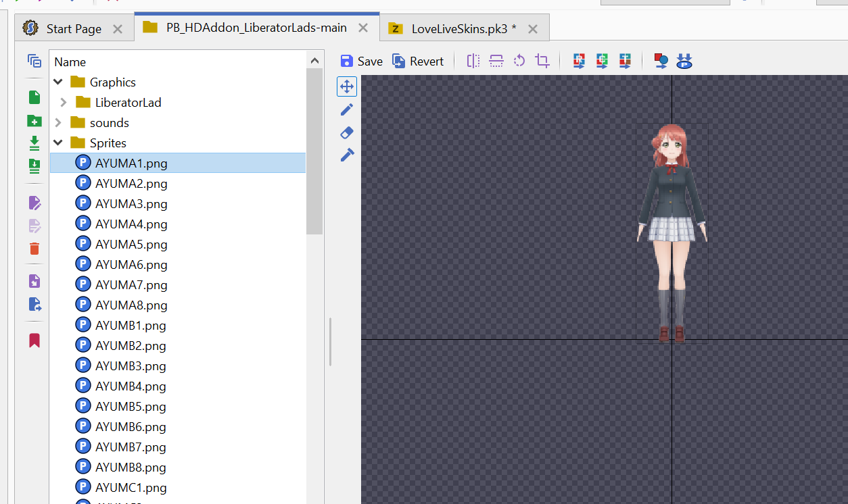
Task: Collapse the Sprites folder
Action: [x=58, y=143]
